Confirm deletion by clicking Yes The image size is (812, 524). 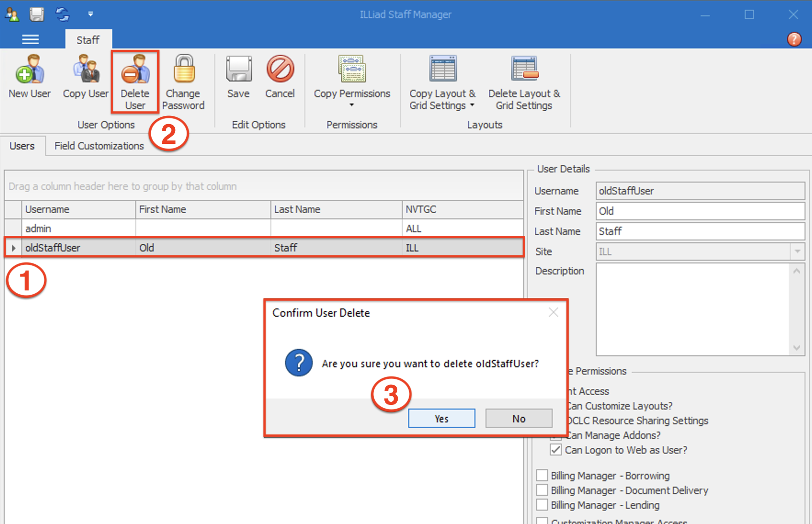[441, 418]
